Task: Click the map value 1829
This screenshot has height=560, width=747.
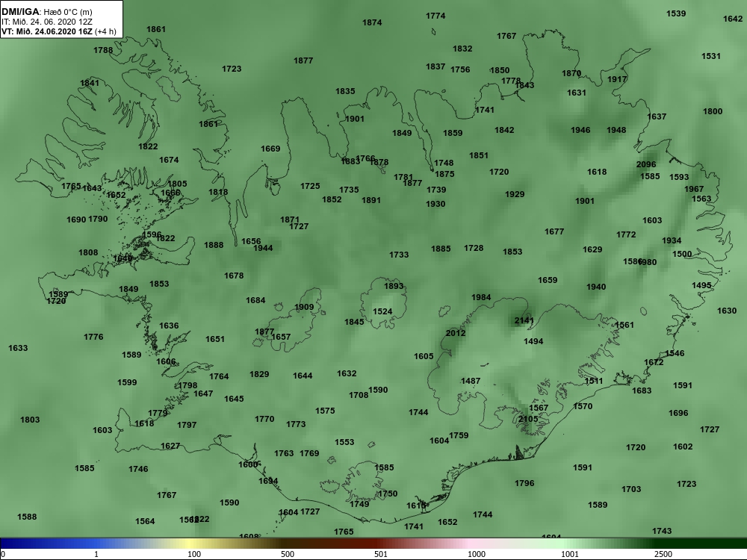Action: tap(260, 374)
